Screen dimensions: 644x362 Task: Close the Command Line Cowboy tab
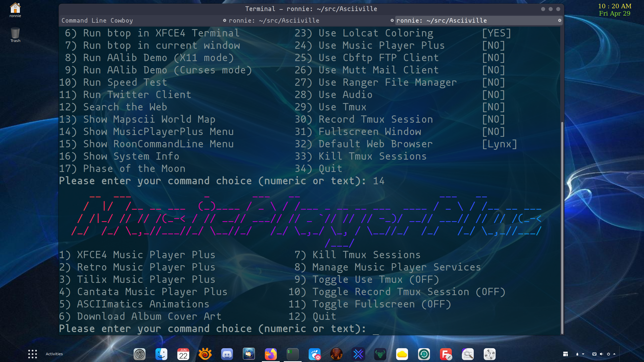[224, 21]
